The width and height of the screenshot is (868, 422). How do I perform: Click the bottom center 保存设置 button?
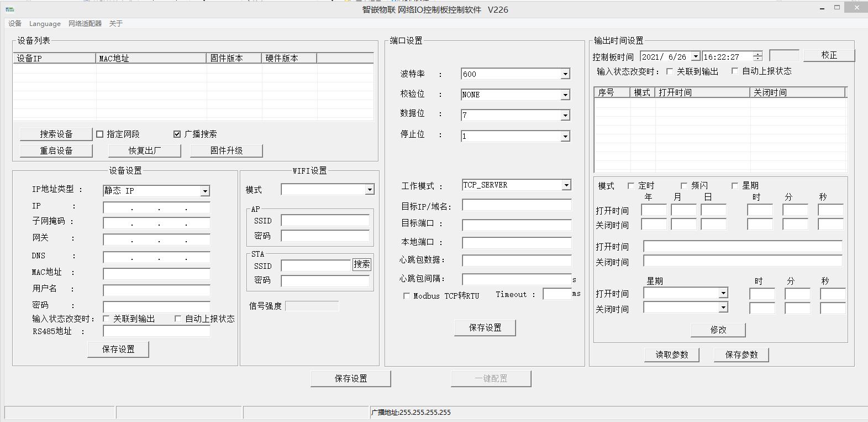coord(351,378)
